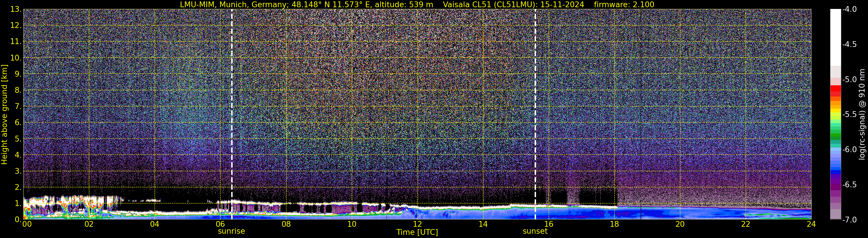
Task: Click the '7.' height axis tick label
Action: pyautogui.click(x=18, y=107)
